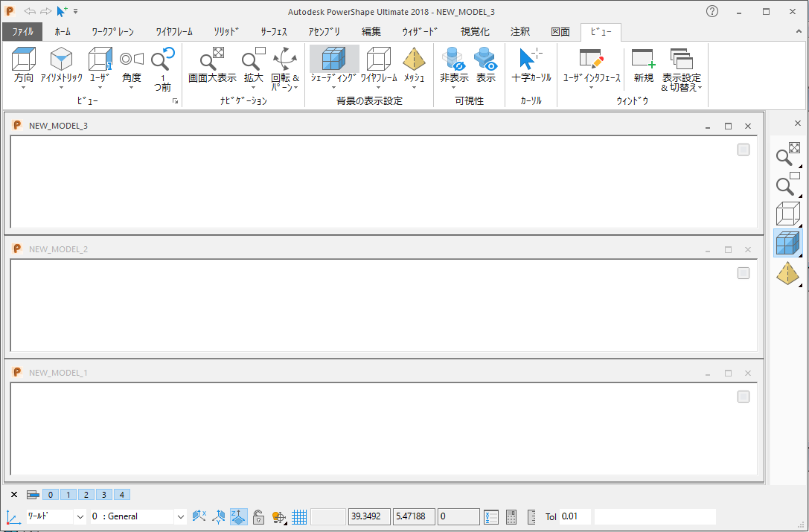The width and height of the screenshot is (809, 532).
Task: Open the top ワイヤフレーム ribbon tab
Action: coord(174,31)
